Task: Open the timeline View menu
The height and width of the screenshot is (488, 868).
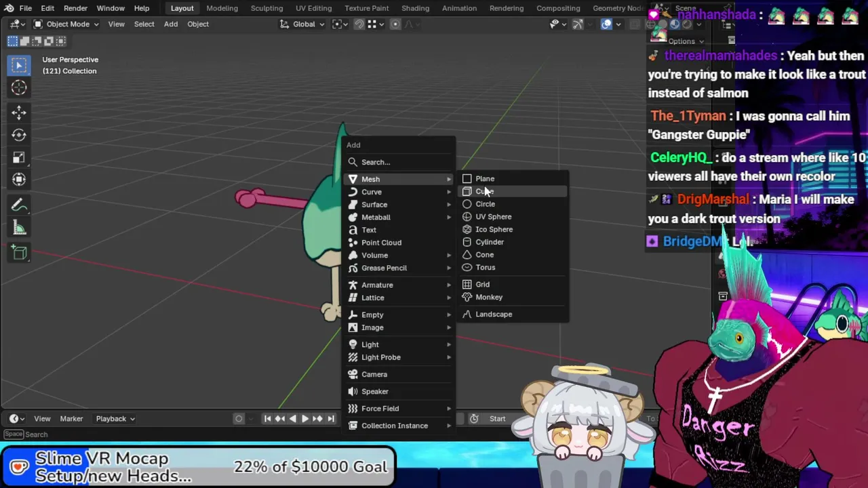Action: [42, 419]
